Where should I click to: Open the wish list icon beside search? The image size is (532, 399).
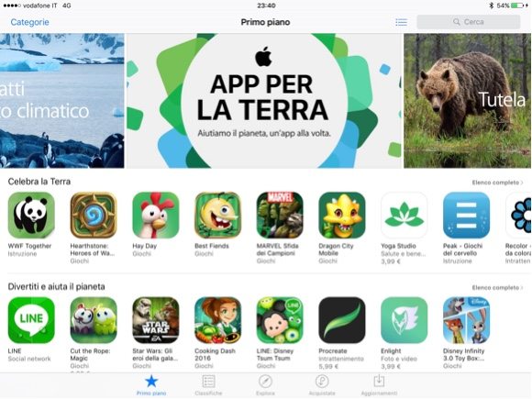tap(401, 22)
